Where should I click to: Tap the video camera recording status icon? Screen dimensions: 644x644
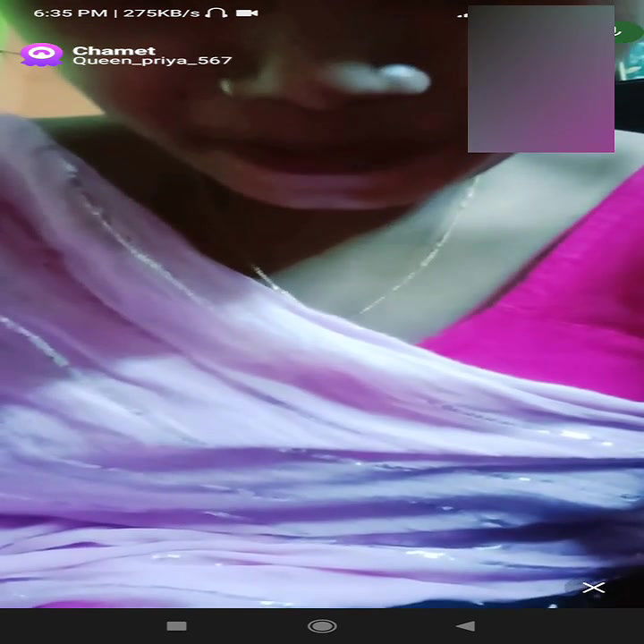point(247,13)
